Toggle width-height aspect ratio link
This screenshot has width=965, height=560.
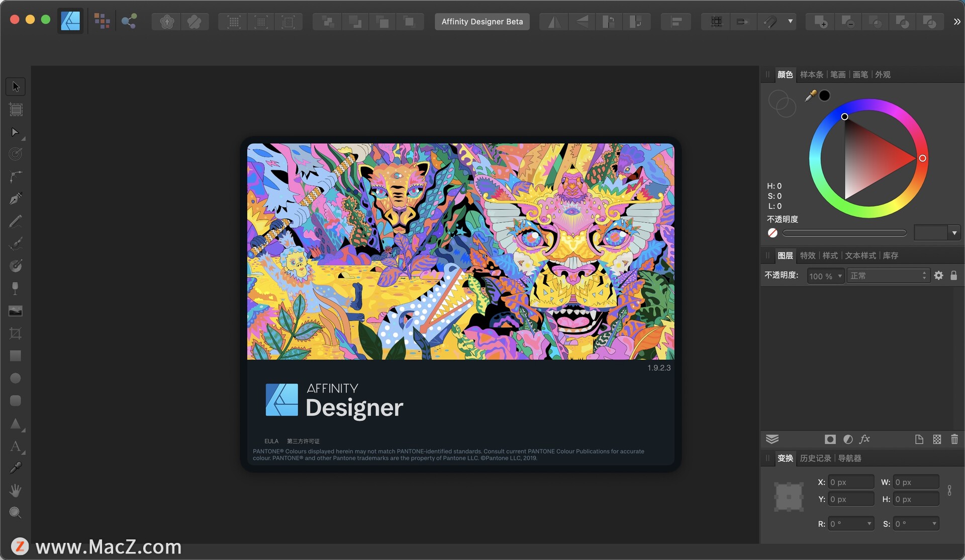(x=949, y=490)
